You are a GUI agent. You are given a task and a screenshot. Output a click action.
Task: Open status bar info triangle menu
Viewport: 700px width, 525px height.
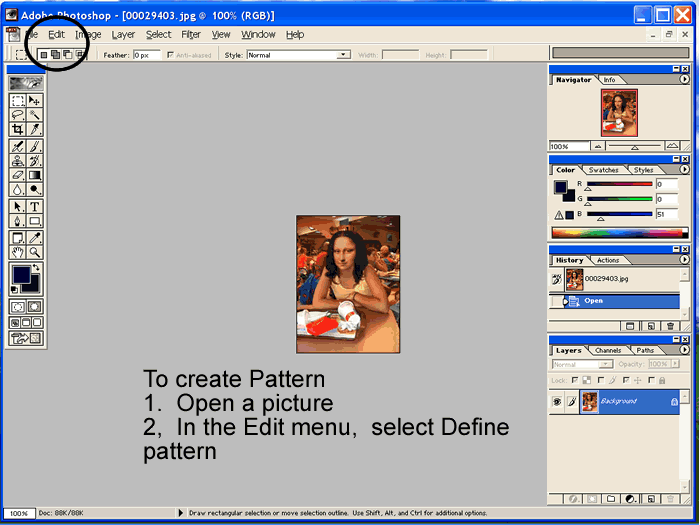(x=180, y=513)
